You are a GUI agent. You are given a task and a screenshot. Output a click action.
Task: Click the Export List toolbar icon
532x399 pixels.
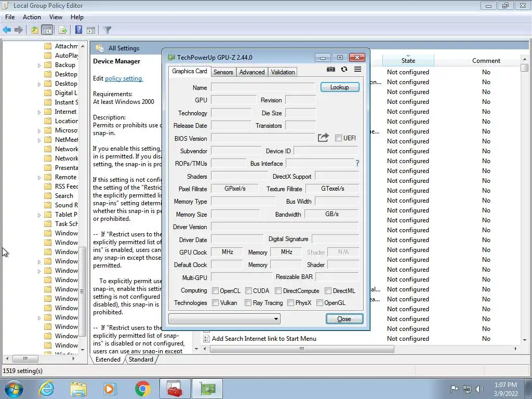click(62, 30)
